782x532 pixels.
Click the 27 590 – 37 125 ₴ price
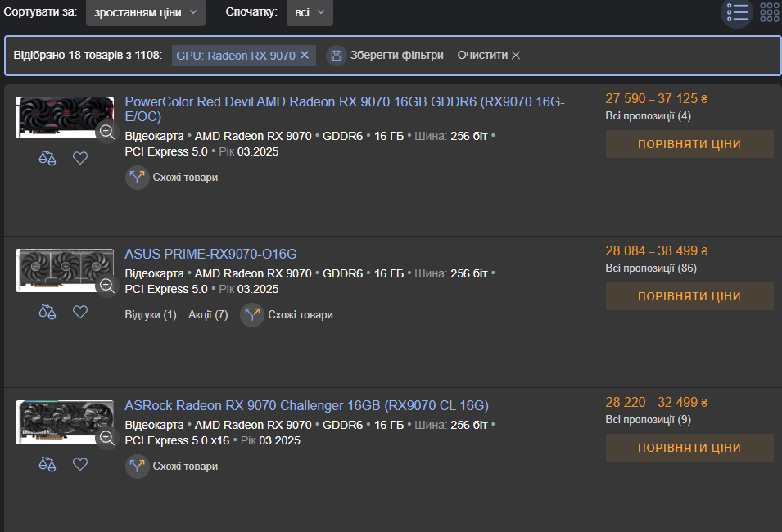click(x=657, y=99)
